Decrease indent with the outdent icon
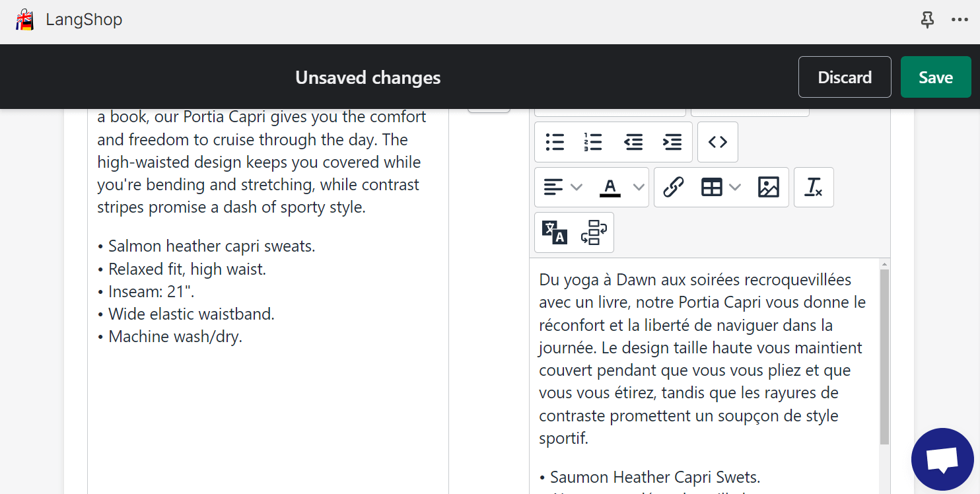This screenshot has height=494, width=980. 633,142
